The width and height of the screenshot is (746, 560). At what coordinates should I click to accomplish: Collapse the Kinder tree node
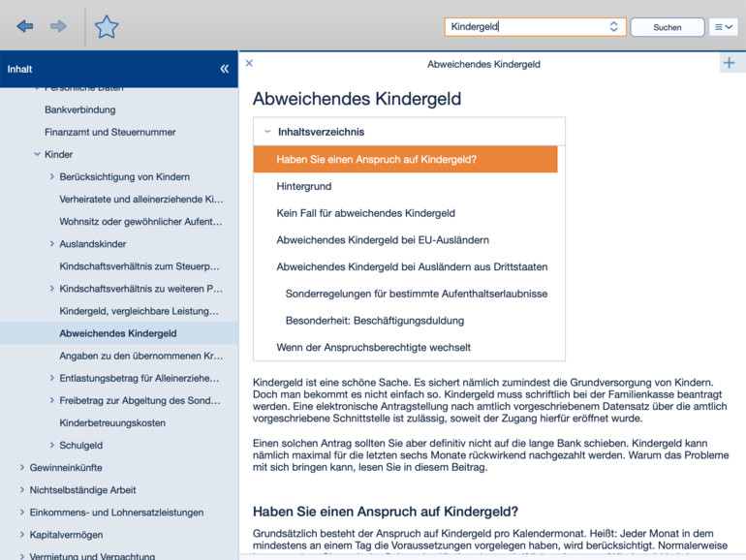[37, 154]
